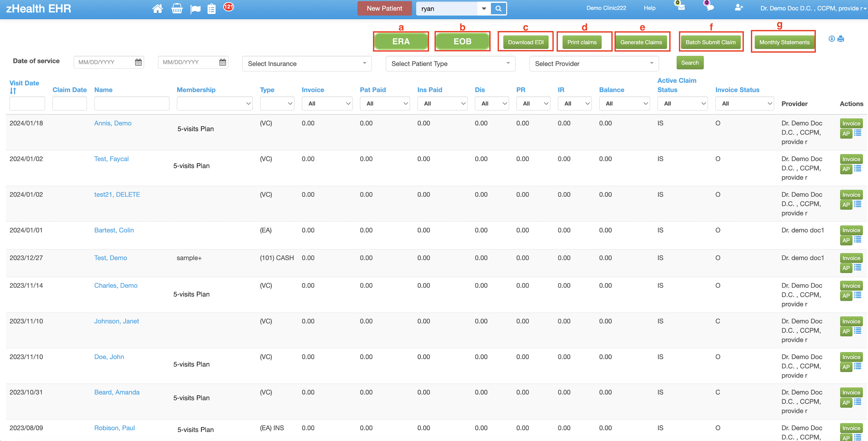Click AP button for Doe, John row
This screenshot has height=441, width=868.
pyautogui.click(x=846, y=367)
